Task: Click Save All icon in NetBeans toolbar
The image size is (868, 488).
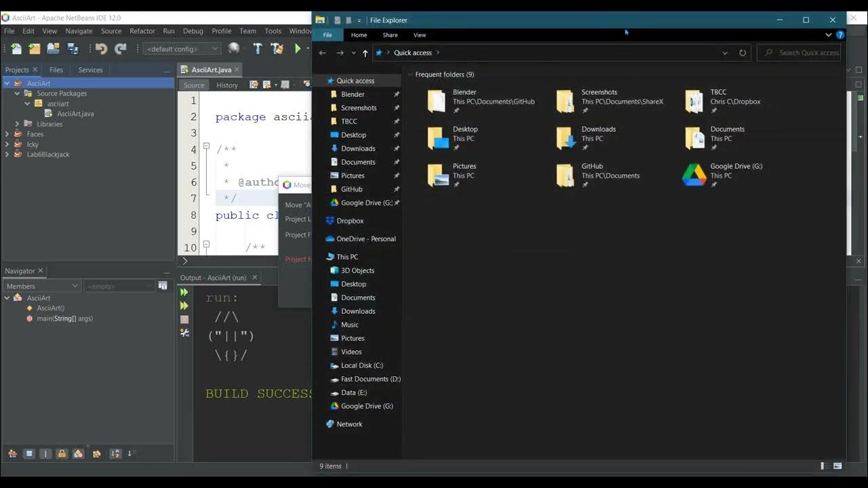Action: click(x=73, y=49)
